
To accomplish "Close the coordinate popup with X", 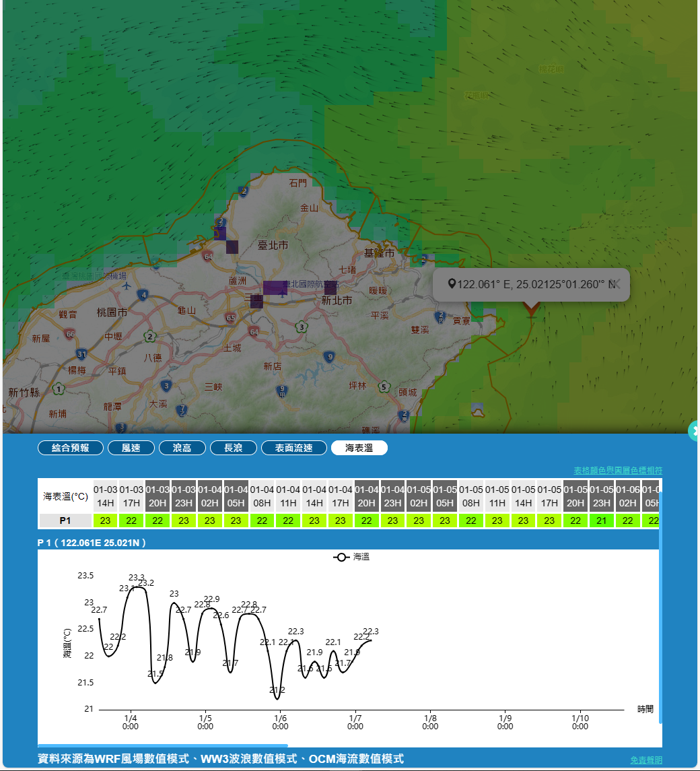I will coord(615,284).
